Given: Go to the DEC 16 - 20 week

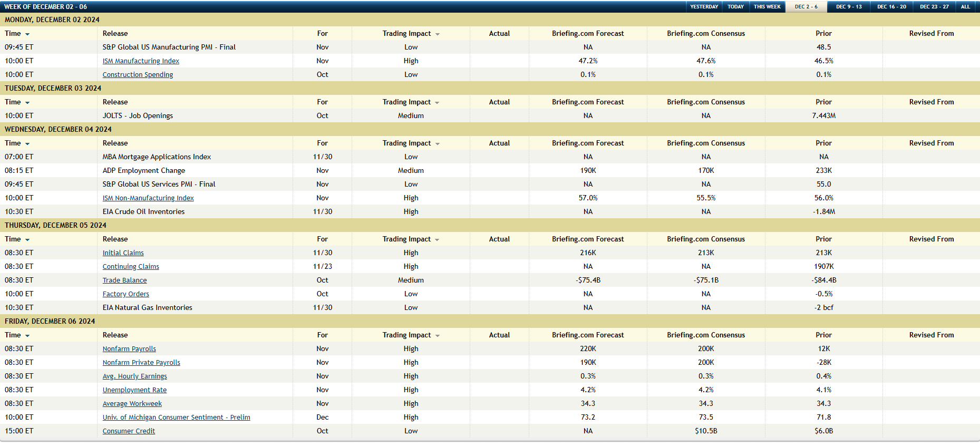Looking at the screenshot, I should tap(891, 7).
